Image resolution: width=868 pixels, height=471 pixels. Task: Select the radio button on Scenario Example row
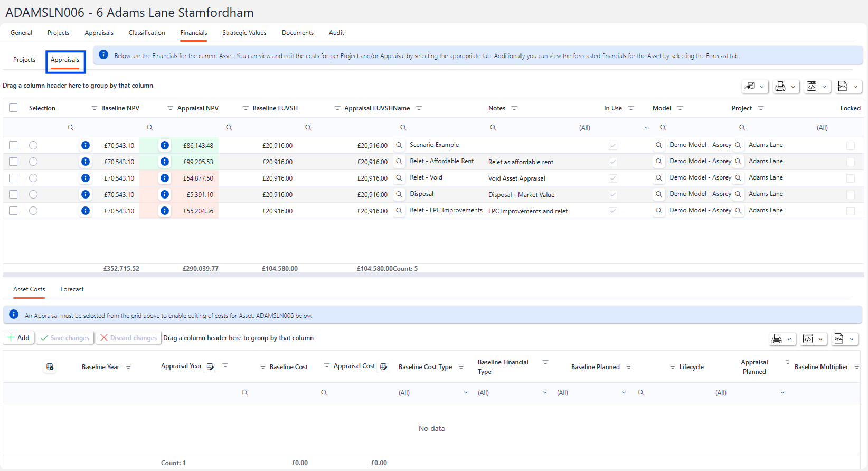click(33, 145)
